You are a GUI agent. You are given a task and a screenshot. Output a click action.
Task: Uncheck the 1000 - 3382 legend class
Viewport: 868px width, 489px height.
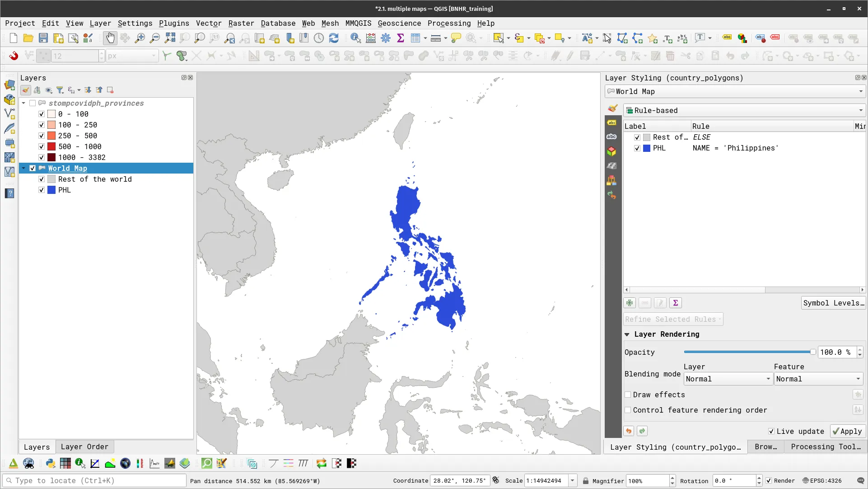42,157
